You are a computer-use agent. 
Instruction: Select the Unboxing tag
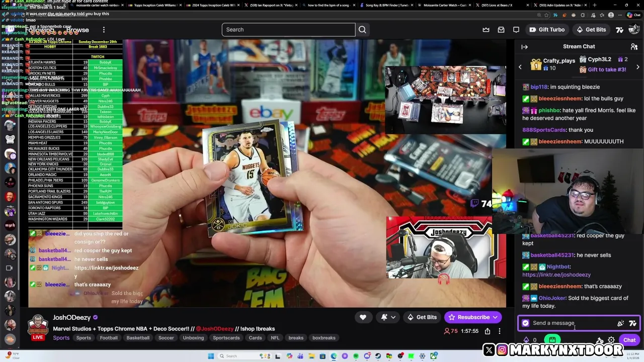click(x=193, y=338)
